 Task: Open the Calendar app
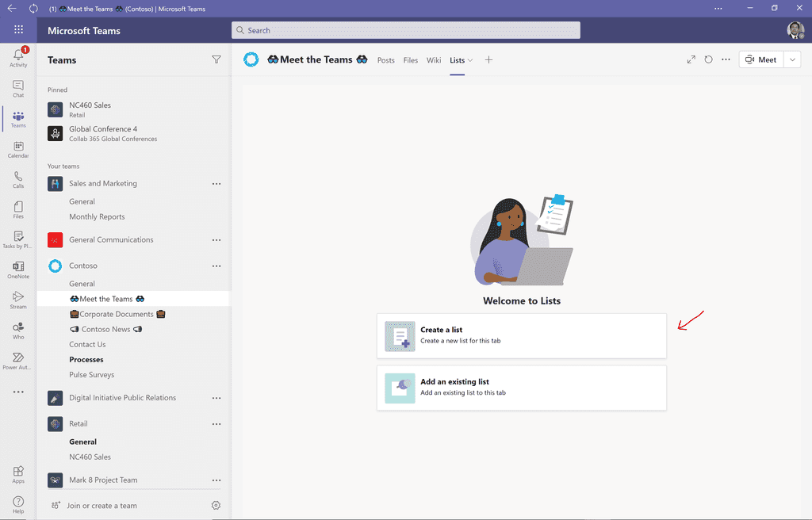(x=18, y=149)
